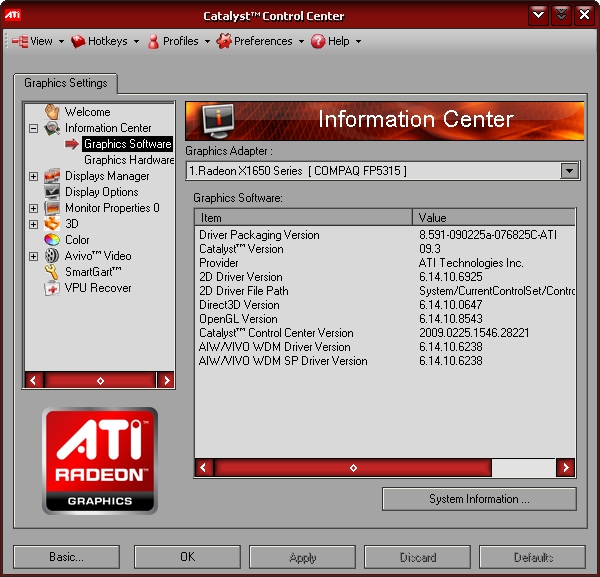600x577 pixels.
Task: Select the SmartGart tree item
Action: (93, 272)
